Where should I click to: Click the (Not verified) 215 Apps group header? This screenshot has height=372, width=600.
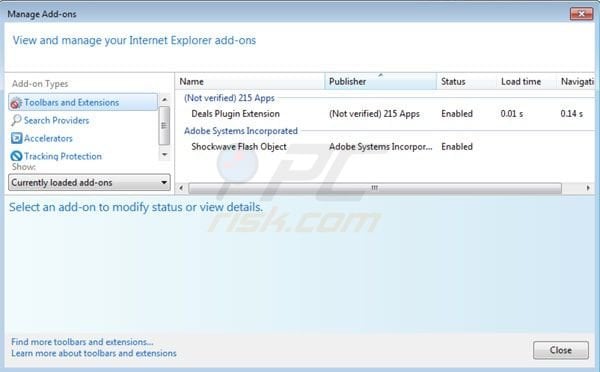(229, 98)
